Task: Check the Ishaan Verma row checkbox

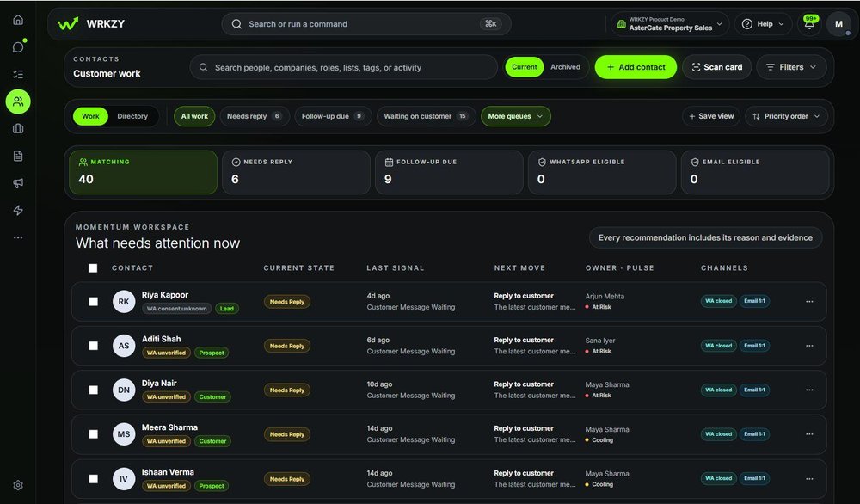Action: 93,479
